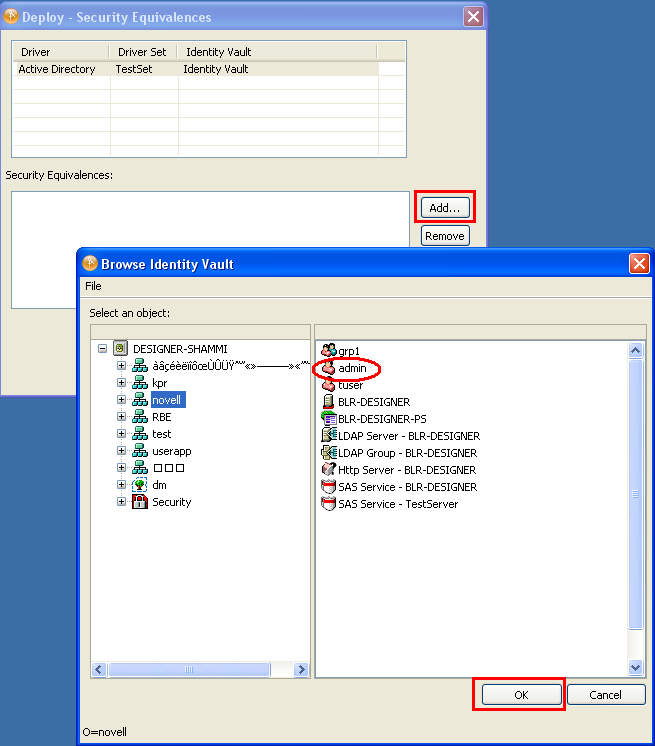Click the RBE organization icon
655x746 pixels.
coord(139,417)
